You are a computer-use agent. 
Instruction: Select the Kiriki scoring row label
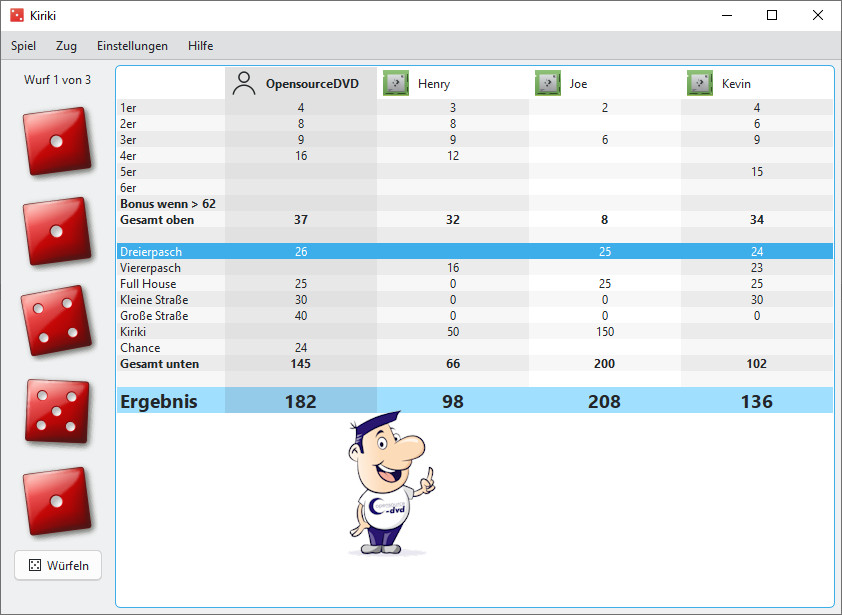click(x=133, y=332)
